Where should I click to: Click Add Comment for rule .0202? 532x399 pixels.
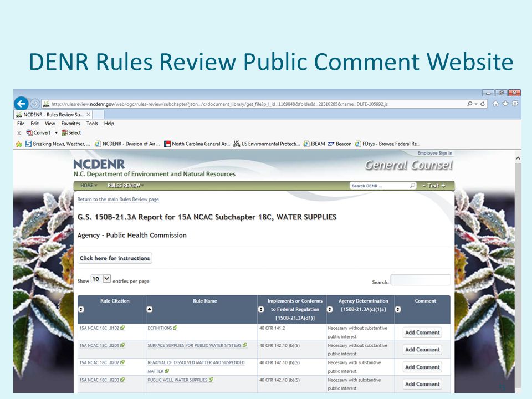[422, 367]
